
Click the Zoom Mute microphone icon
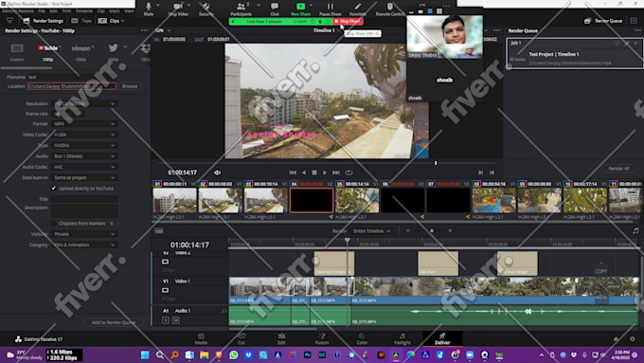tap(149, 7)
